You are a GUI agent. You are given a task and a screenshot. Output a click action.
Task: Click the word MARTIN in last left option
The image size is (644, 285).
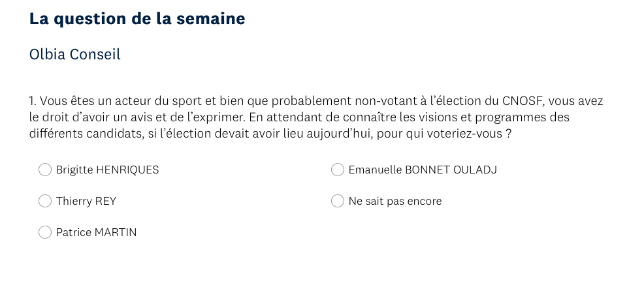click(116, 232)
